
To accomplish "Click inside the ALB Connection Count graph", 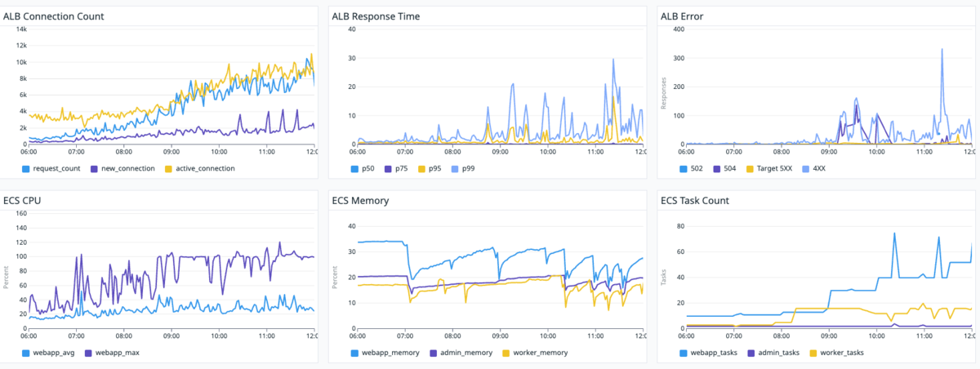I will pos(171,87).
